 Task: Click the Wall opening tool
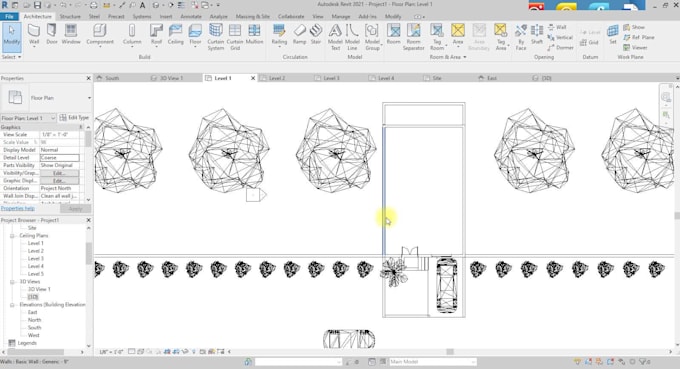click(x=557, y=27)
